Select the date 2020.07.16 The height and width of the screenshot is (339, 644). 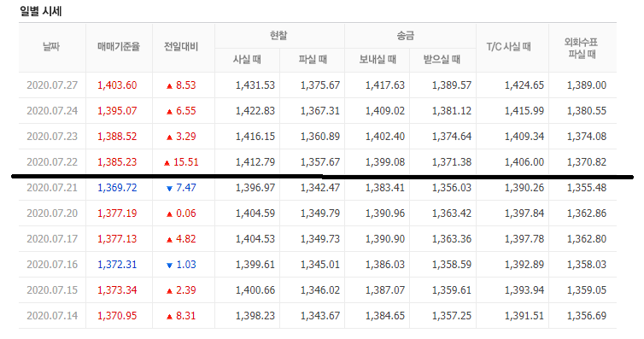pyautogui.click(x=52, y=265)
